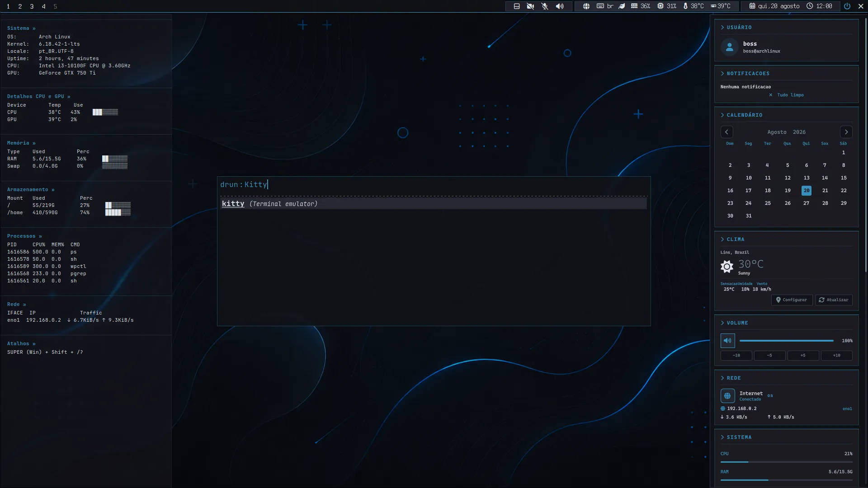868x488 pixels.
Task: Click the Memória » header
Action: (x=21, y=143)
